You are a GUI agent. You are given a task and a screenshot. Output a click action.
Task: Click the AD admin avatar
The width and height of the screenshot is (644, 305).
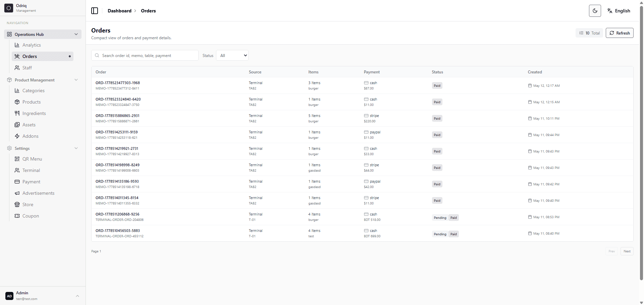[9, 296]
